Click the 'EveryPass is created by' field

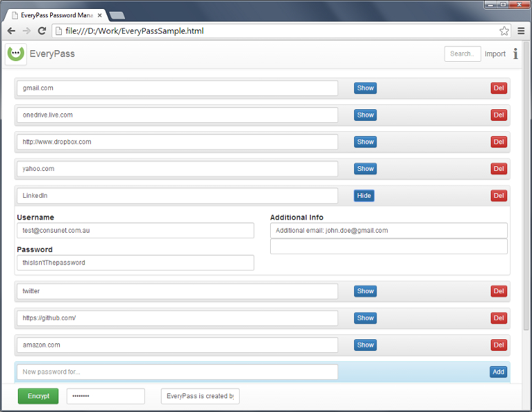[200, 396]
